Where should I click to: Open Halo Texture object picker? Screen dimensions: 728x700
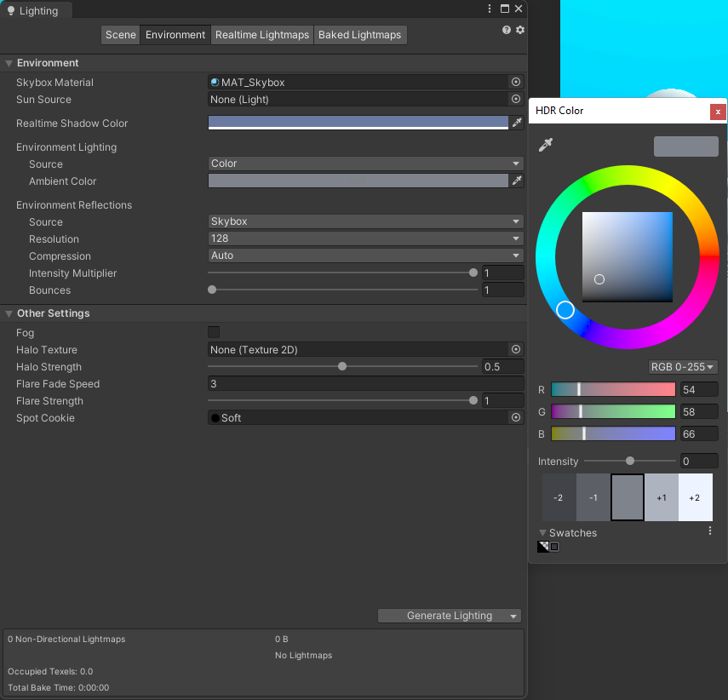[x=515, y=350]
